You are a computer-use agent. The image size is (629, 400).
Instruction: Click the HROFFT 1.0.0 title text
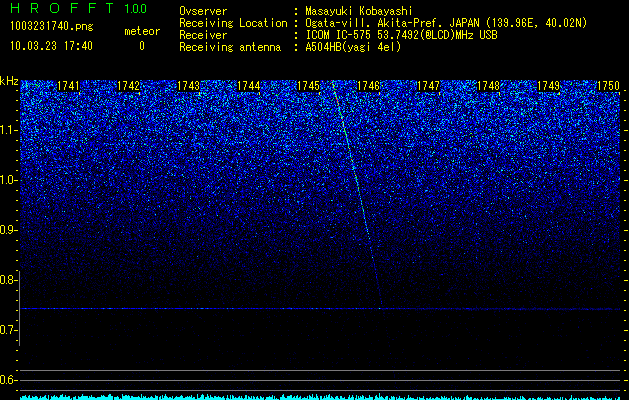pyautogui.click(x=79, y=8)
